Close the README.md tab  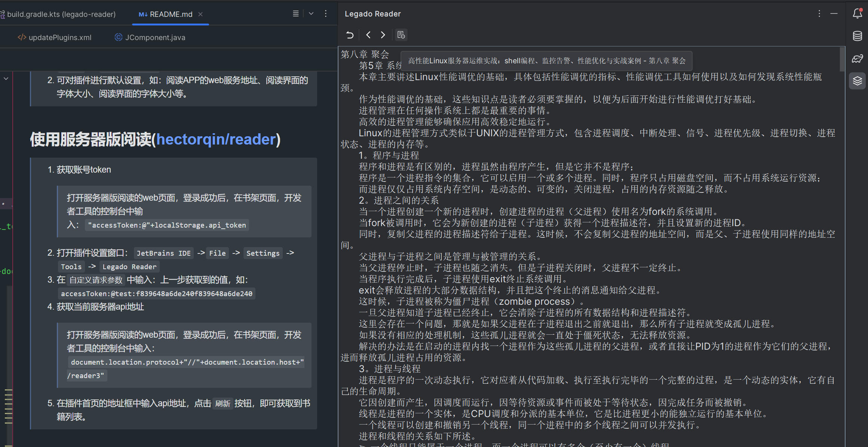pyautogui.click(x=200, y=14)
